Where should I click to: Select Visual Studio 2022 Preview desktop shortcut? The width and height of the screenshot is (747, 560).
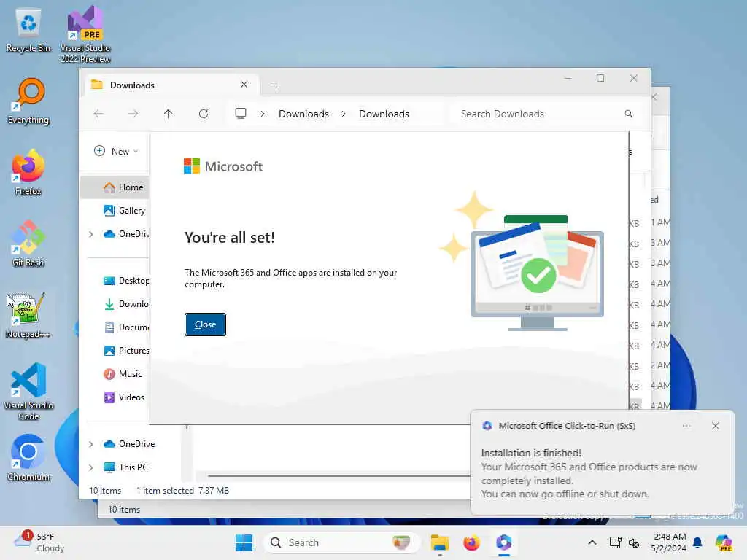pos(85,34)
